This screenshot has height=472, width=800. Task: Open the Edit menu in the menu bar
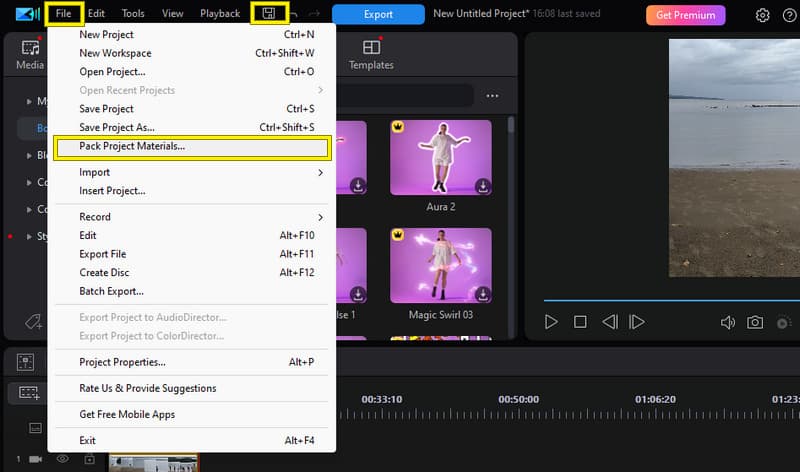96,14
